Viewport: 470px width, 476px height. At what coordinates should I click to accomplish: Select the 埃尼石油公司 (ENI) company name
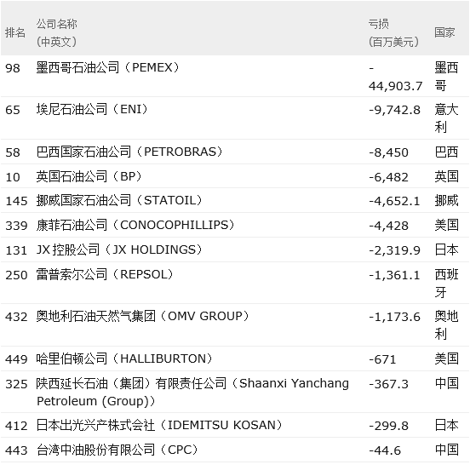pyautogui.click(x=92, y=109)
